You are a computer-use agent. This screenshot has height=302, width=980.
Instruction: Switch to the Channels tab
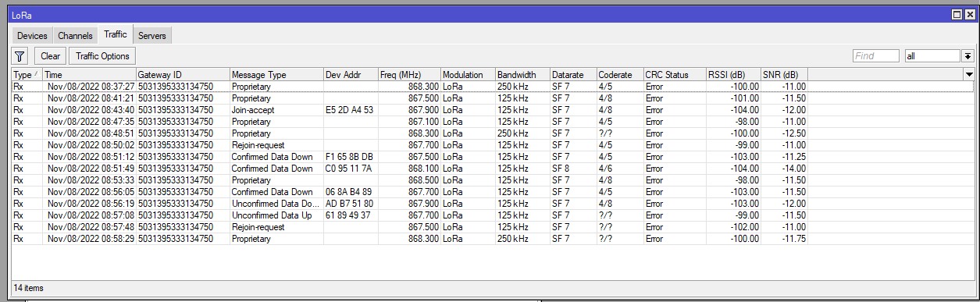point(75,36)
